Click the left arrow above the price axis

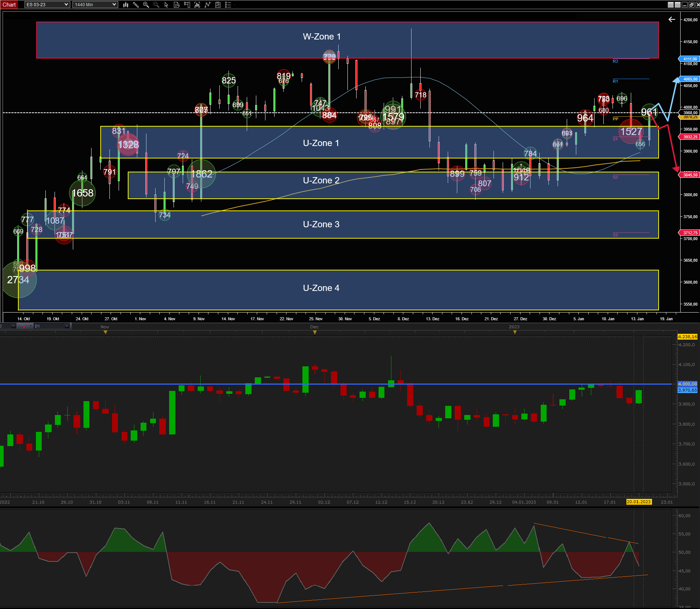(672, 19)
